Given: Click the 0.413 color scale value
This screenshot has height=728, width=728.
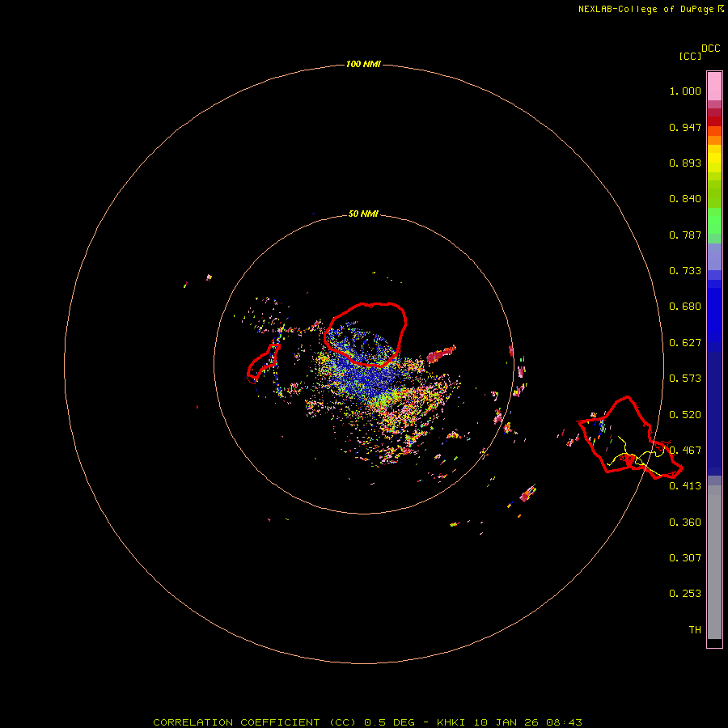Looking at the screenshot, I should [685, 486].
